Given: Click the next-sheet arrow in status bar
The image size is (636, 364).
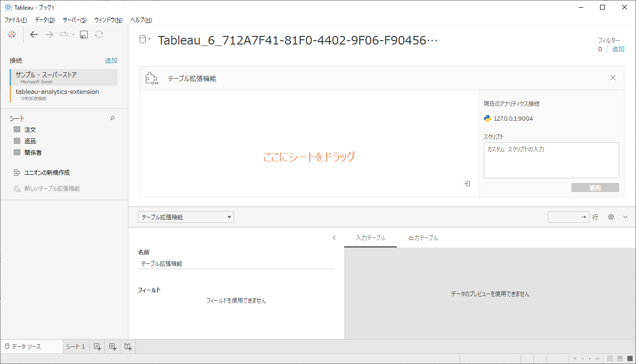Looking at the screenshot, I should (x=590, y=358).
